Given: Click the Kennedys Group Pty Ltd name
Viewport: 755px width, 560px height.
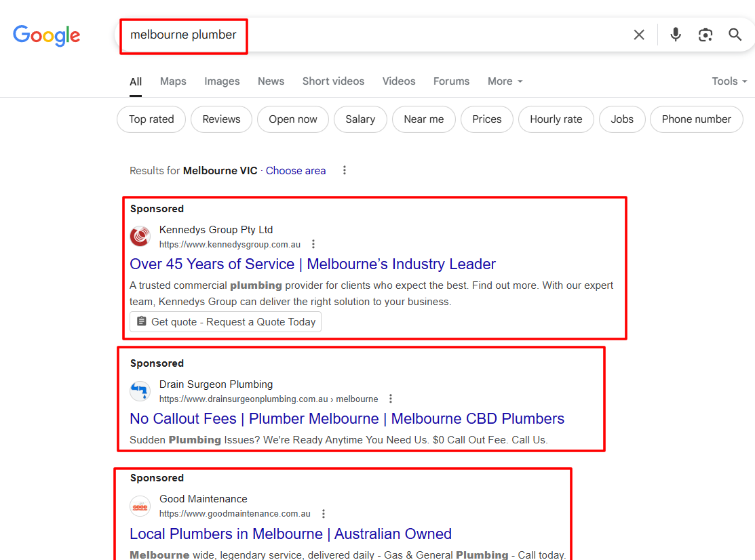Looking at the screenshot, I should [216, 230].
